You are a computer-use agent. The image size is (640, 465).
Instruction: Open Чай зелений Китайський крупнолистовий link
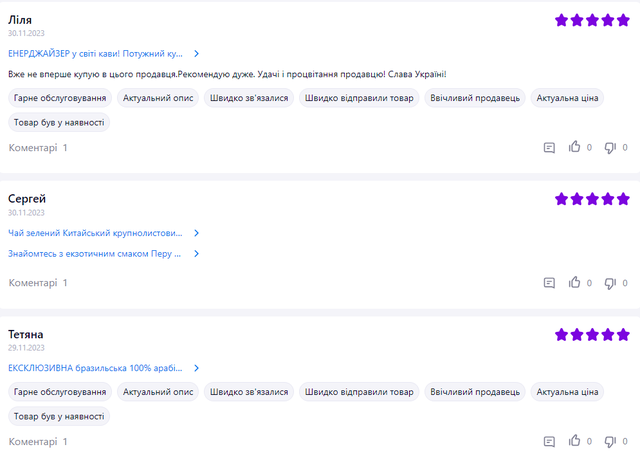pos(95,233)
